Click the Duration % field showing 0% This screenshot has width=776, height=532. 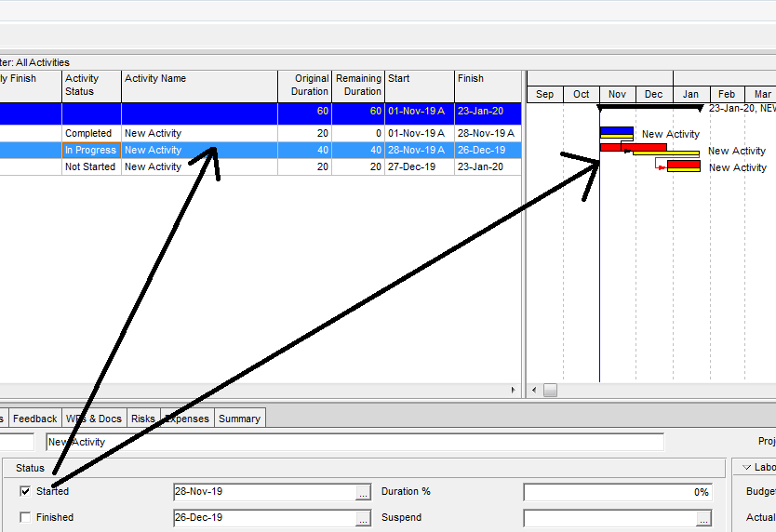(x=618, y=492)
